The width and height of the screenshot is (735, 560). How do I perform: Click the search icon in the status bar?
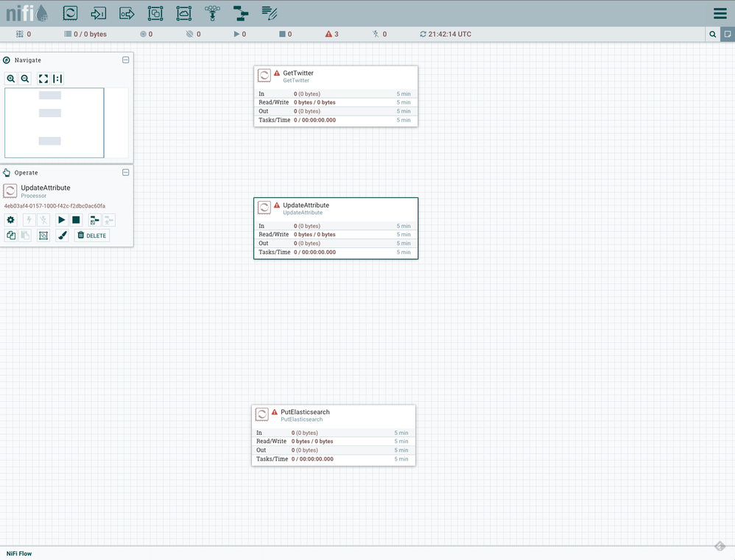point(711,34)
